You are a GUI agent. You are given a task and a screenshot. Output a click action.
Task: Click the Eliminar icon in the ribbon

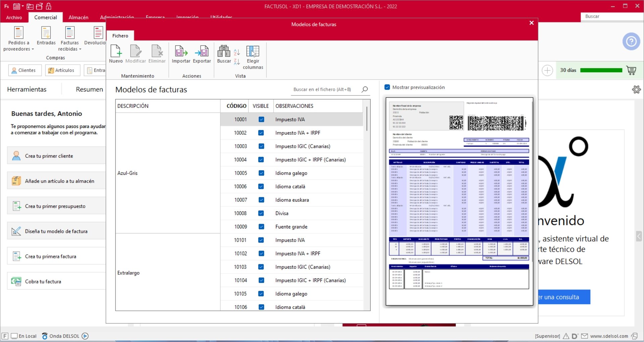(x=157, y=51)
